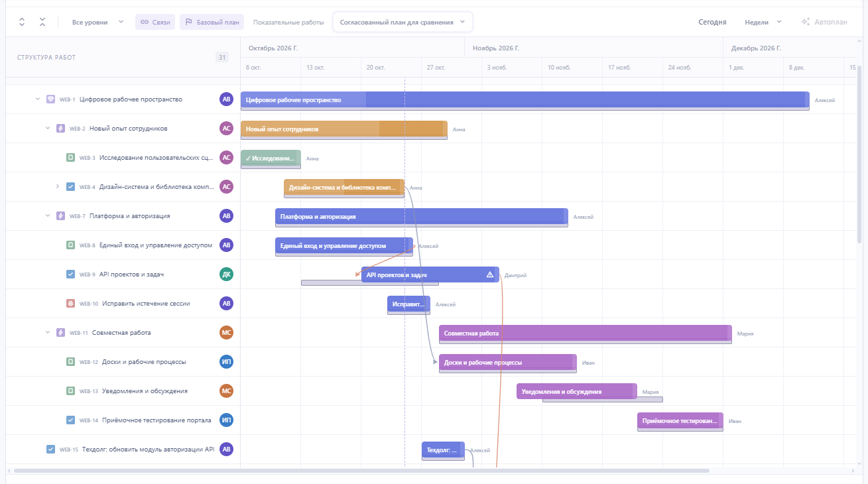This screenshot has height=484, width=868.
Task: Open the ИП assignee avatar on WEB-14
Action: [227, 420]
